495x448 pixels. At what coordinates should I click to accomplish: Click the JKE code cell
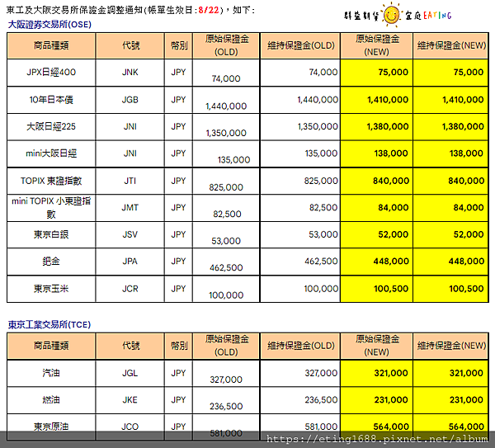click(x=130, y=399)
